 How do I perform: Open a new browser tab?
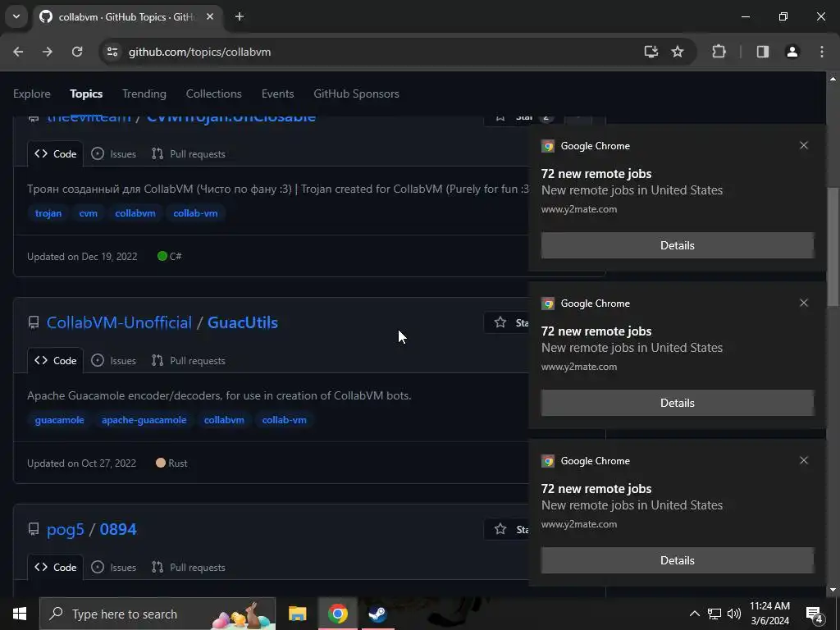tap(240, 16)
